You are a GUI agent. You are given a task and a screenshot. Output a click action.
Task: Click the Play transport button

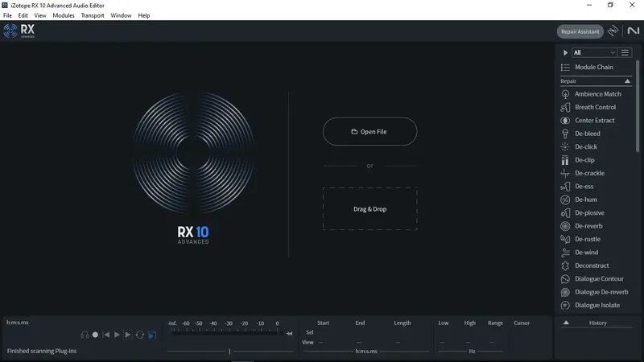click(x=117, y=335)
